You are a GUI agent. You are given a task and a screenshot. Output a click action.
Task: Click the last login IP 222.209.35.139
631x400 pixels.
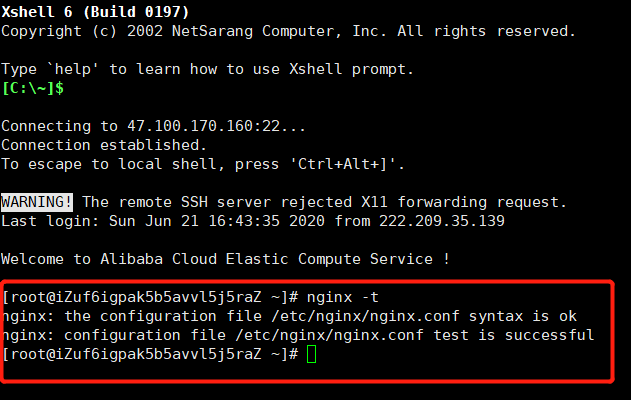[441, 221]
